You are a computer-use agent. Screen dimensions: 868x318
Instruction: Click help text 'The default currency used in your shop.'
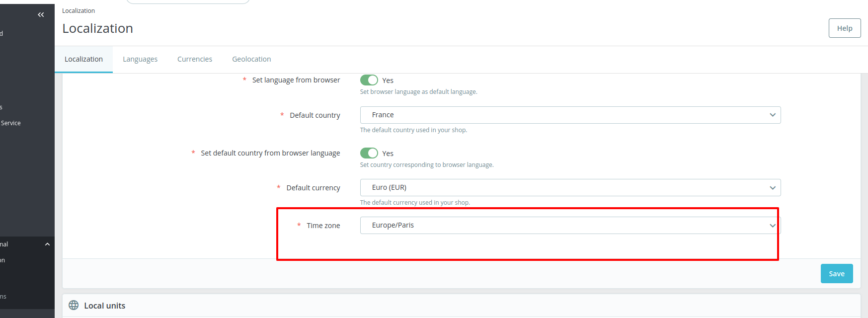click(x=415, y=203)
